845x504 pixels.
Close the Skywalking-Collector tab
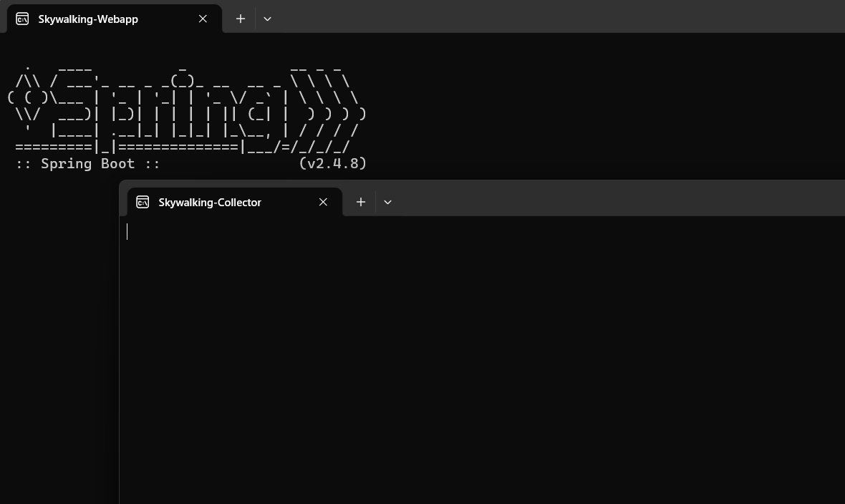pyautogui.click(x=323, y=202)
